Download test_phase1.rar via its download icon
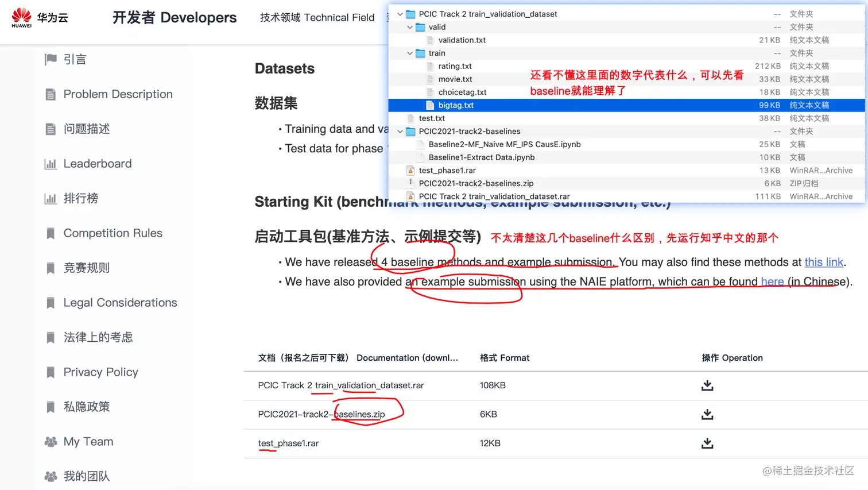Image resolution: width=868 pixels, height=490 pixels. (x=707, y=443)
